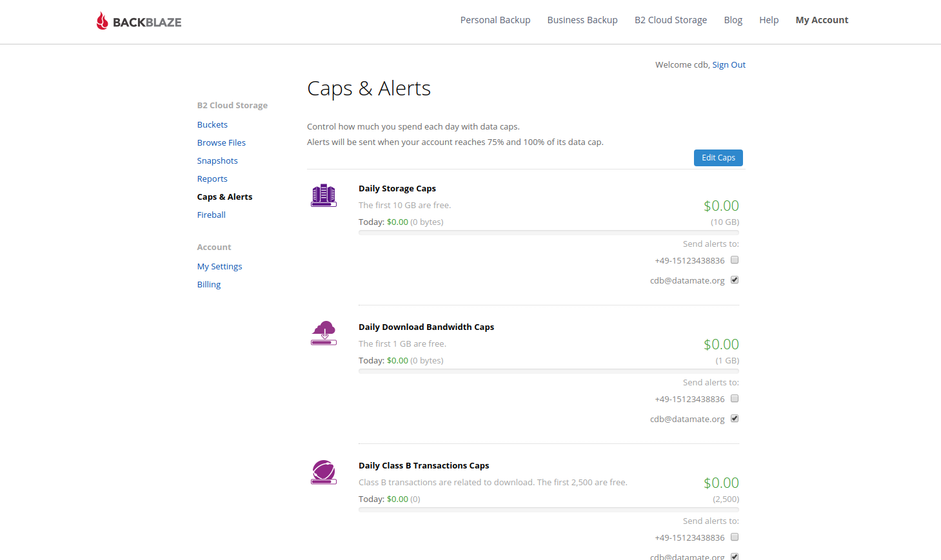Image resolution: width=941 pixels, height=560 pixels.
Task: Select My Account in top navigation
Action: 822,20
